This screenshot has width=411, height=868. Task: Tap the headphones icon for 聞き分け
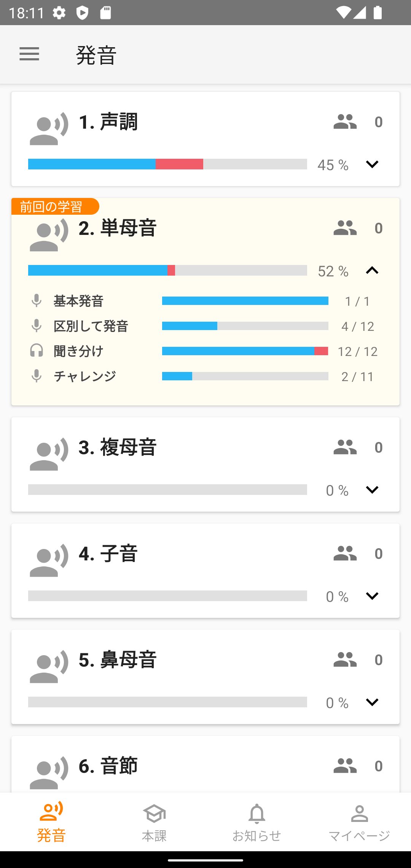point(37,351)
